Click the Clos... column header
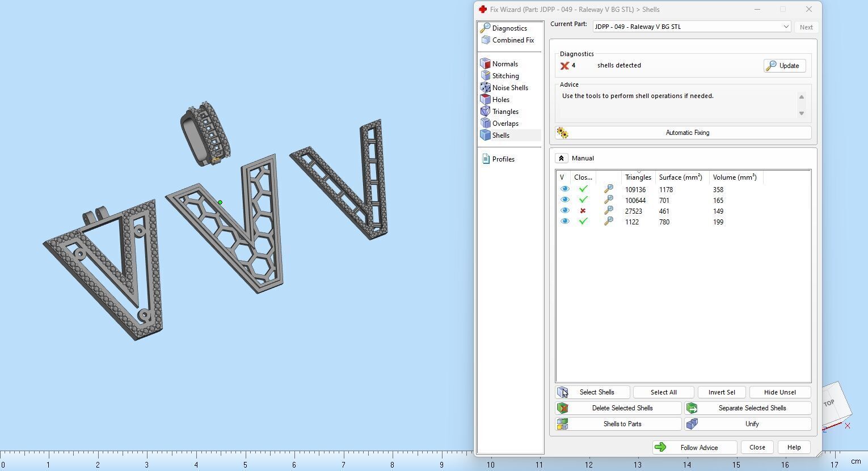 [583, 177]
